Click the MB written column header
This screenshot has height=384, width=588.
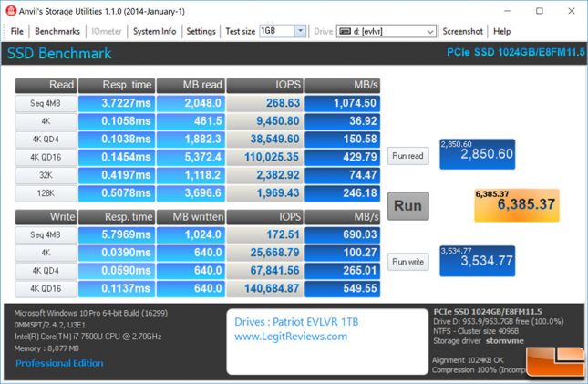[191, 216]
